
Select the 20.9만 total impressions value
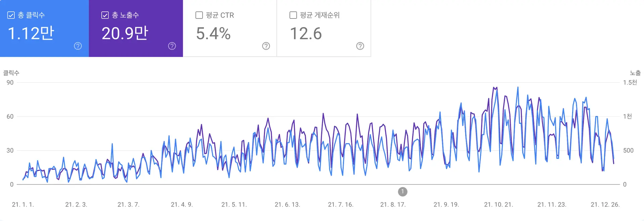[125, 34]
